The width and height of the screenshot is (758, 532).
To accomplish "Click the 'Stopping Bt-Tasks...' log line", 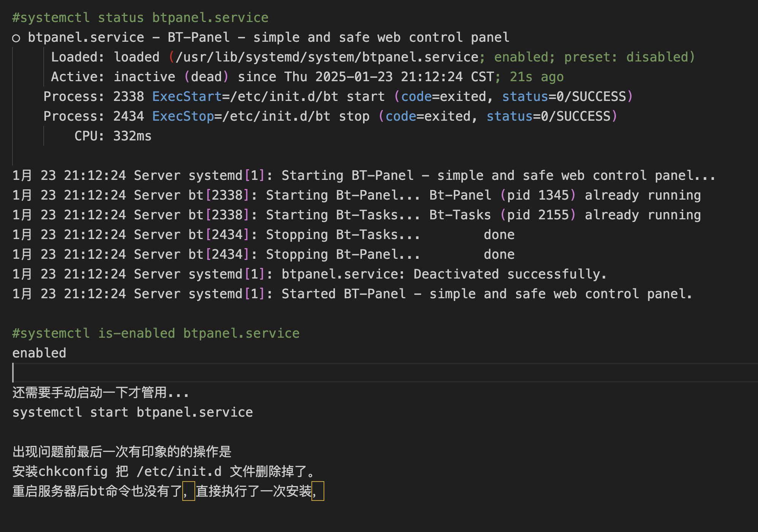I will (264, 235).
